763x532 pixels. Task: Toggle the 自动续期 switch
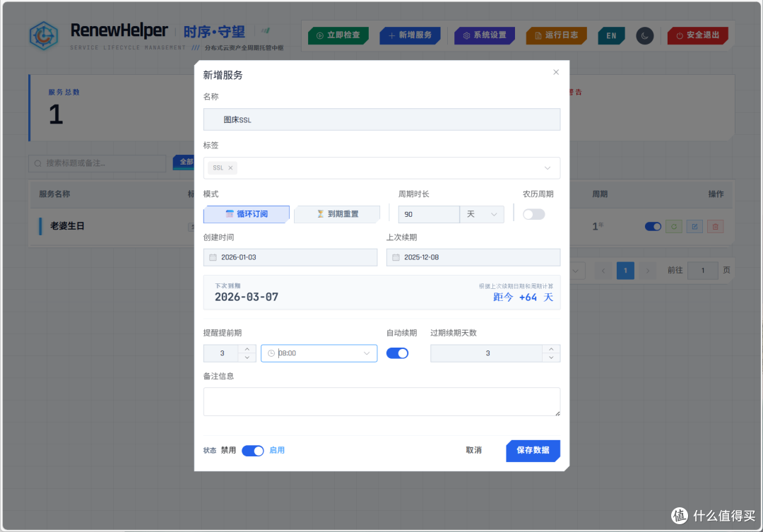397,353
